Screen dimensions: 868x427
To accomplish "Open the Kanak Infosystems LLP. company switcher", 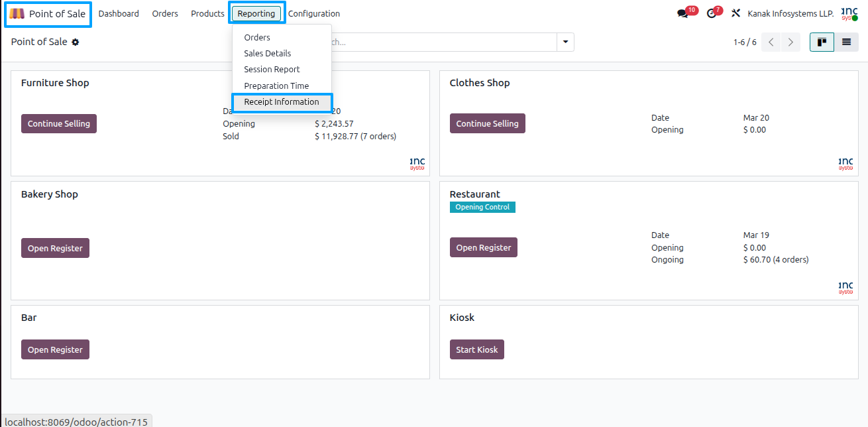I will tap(790, 14).
